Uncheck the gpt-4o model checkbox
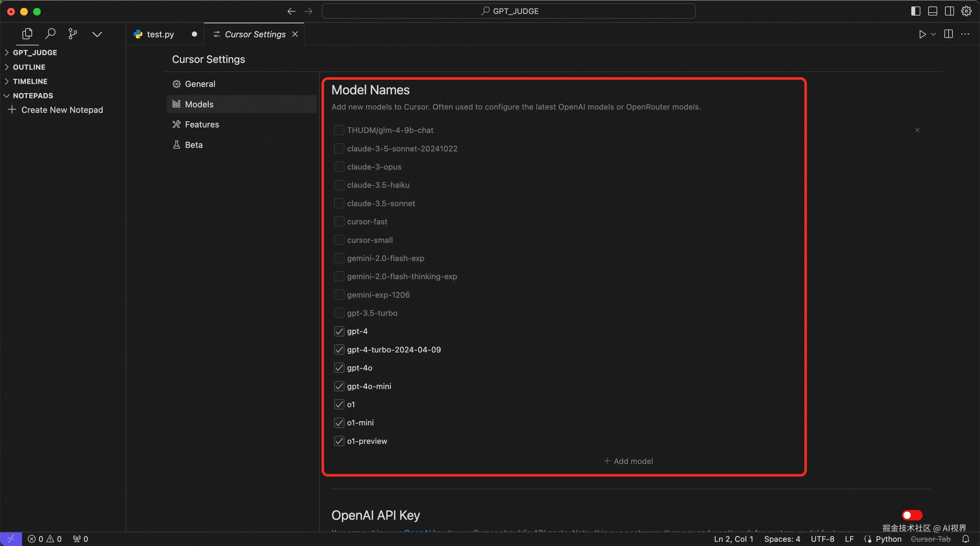The image size is (980, 546). point(339,368)
